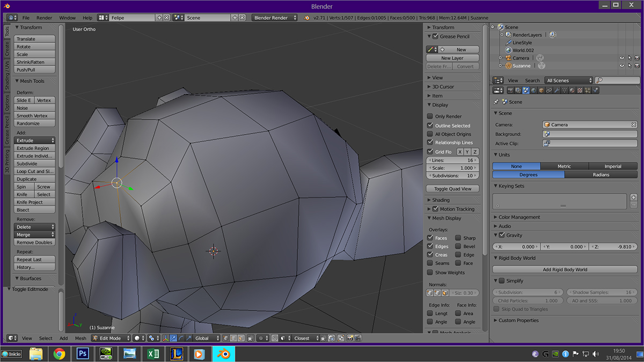
Task: Uncheck the Faces overlay checkbox
Action: click(x=430, y=238)
